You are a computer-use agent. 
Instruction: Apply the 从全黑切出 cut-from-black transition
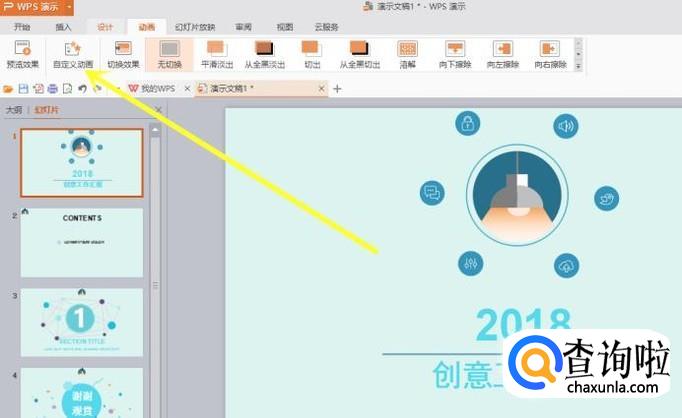tap(360, 55)
